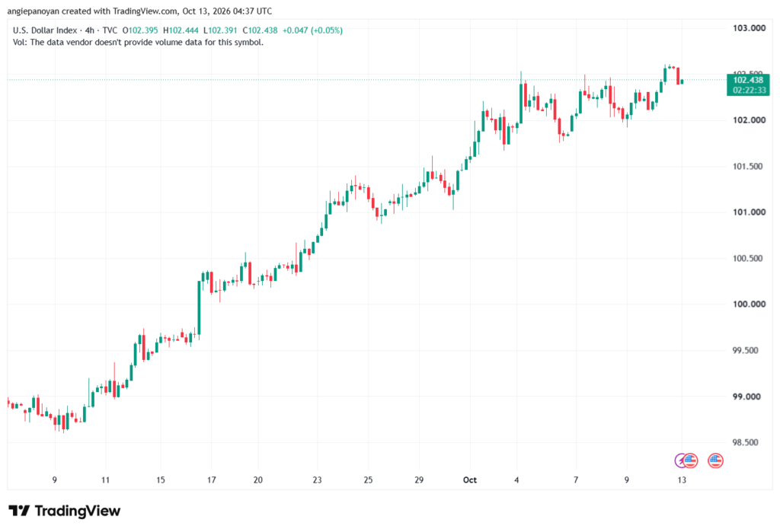Viewport: 780px width, 532px height.
Task: Click the close value 'C102.438' in the legend
Action: (261, 30)
